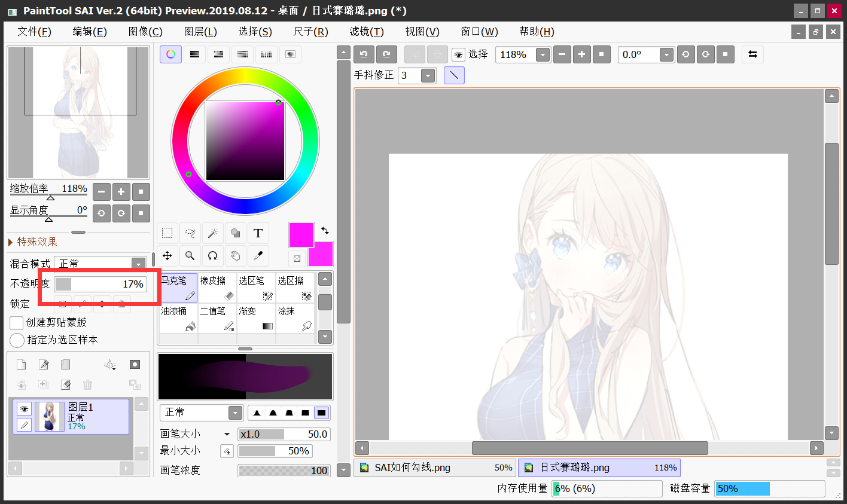Clear the current layer
Screen dimensions: 847x504
[x=66, y=384]
